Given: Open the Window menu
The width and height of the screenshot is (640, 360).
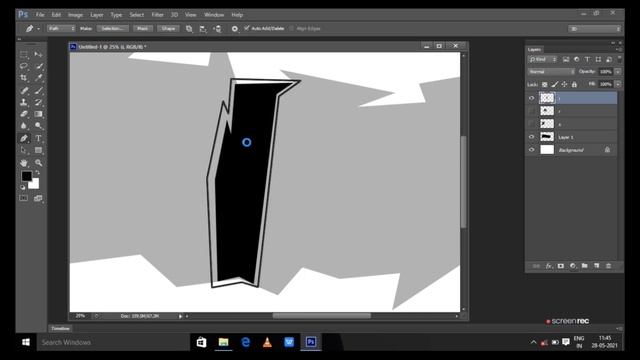Looking at the screenshot, I should click(214, 15).
